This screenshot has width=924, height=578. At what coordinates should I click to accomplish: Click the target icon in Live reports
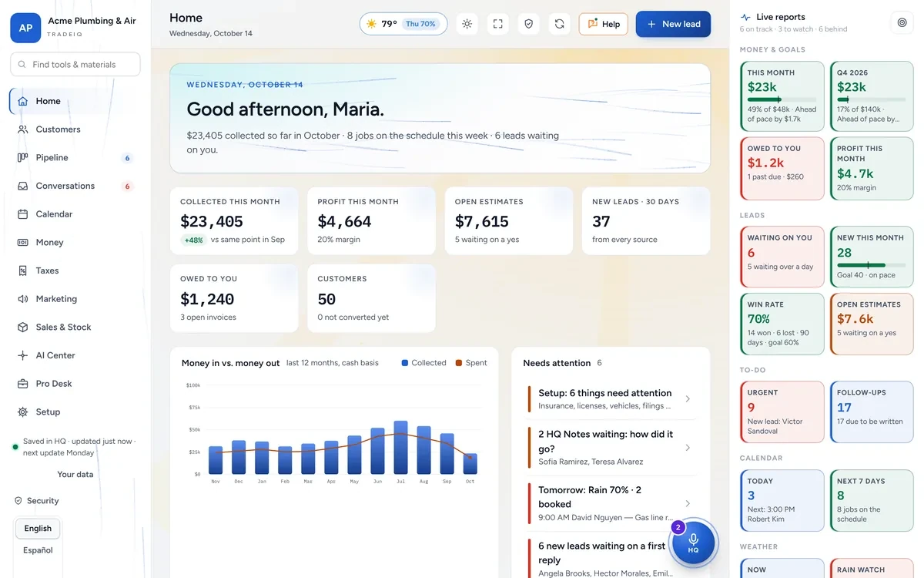tap(902, 23)
